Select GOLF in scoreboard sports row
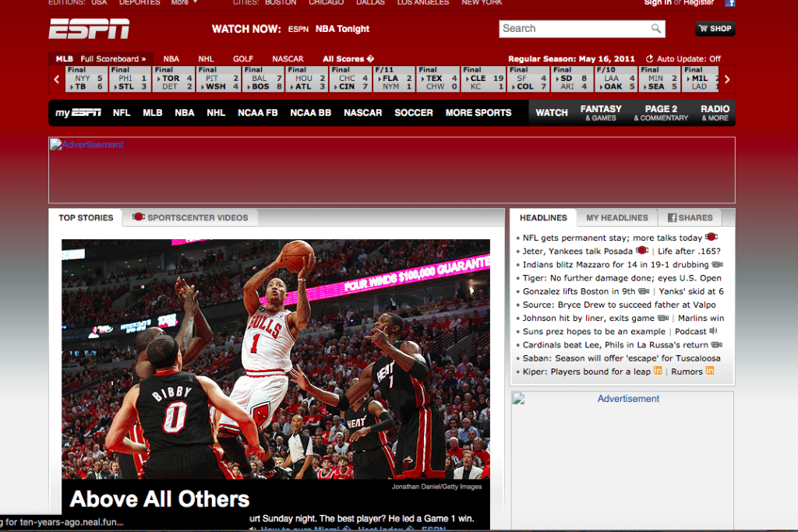This screenshot has height=532, width=798. click(x=243, y=58)
